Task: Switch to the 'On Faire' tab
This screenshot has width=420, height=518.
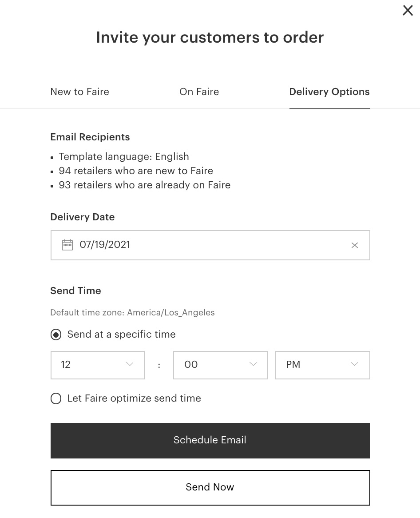Action: pos(199,92)
